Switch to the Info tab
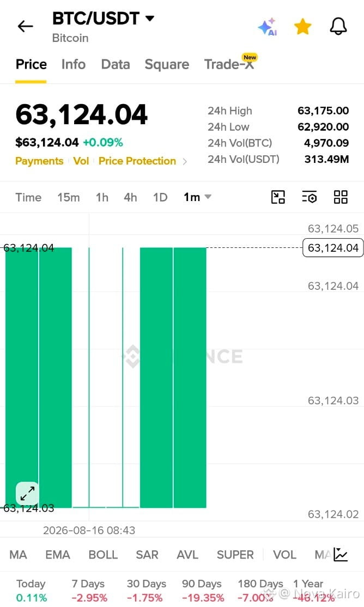 coord(74,64)
